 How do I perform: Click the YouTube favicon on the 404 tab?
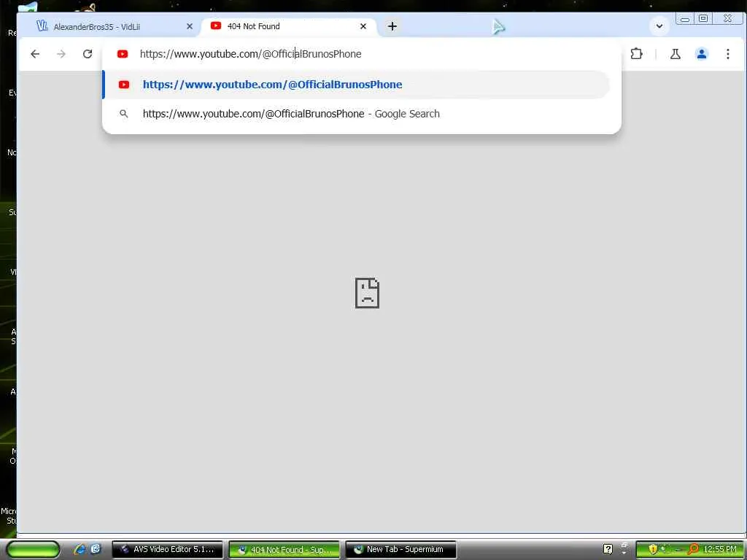(x=216, y=26)
